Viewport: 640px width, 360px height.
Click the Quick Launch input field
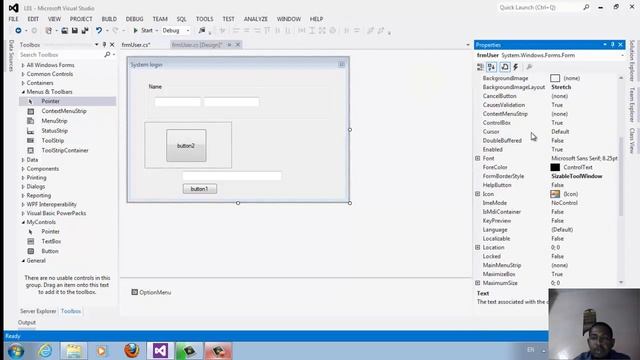540,7
